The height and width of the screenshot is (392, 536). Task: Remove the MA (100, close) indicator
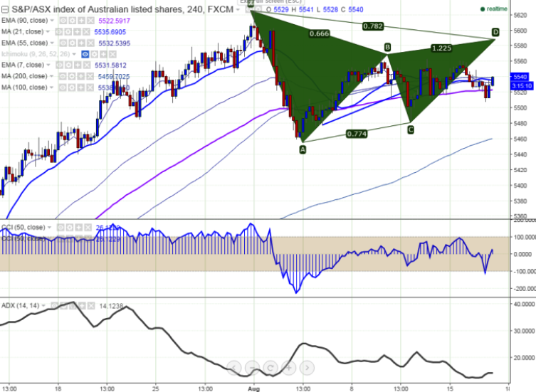[x=90, y=88]
